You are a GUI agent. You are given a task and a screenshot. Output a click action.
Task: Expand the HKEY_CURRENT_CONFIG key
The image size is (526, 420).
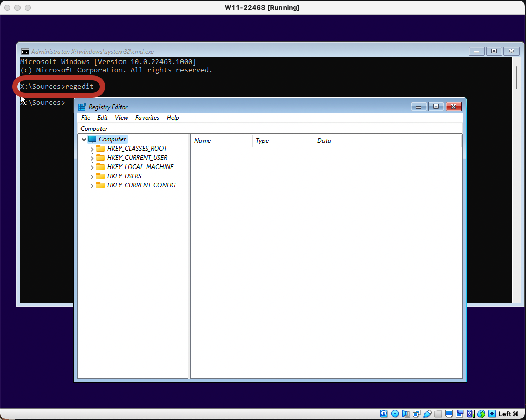[92, 186]
